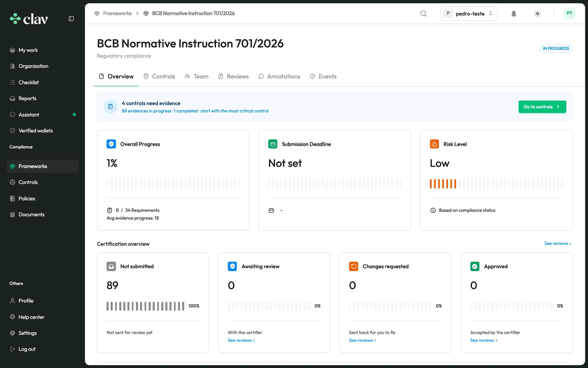Open Profile in sidebar
Screen dimensions: 588x368
click(x=42, y=301)
